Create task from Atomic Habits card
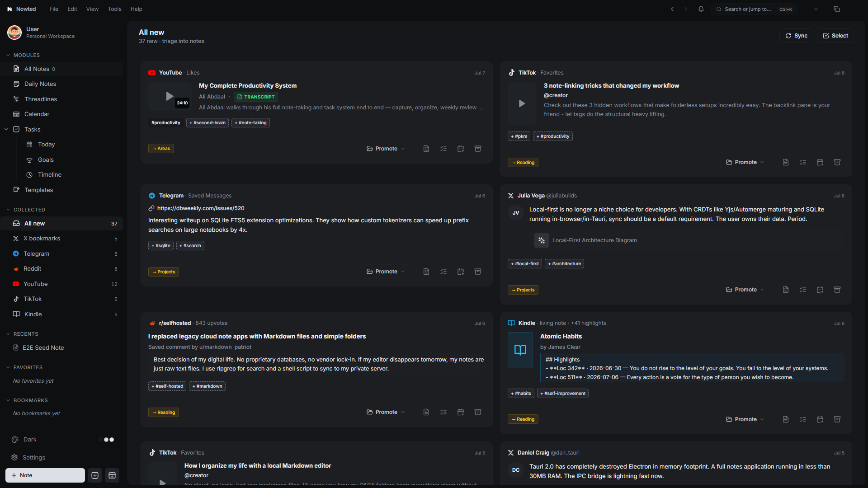The width and height of the screenshot is (868, 488). (803, 419)
